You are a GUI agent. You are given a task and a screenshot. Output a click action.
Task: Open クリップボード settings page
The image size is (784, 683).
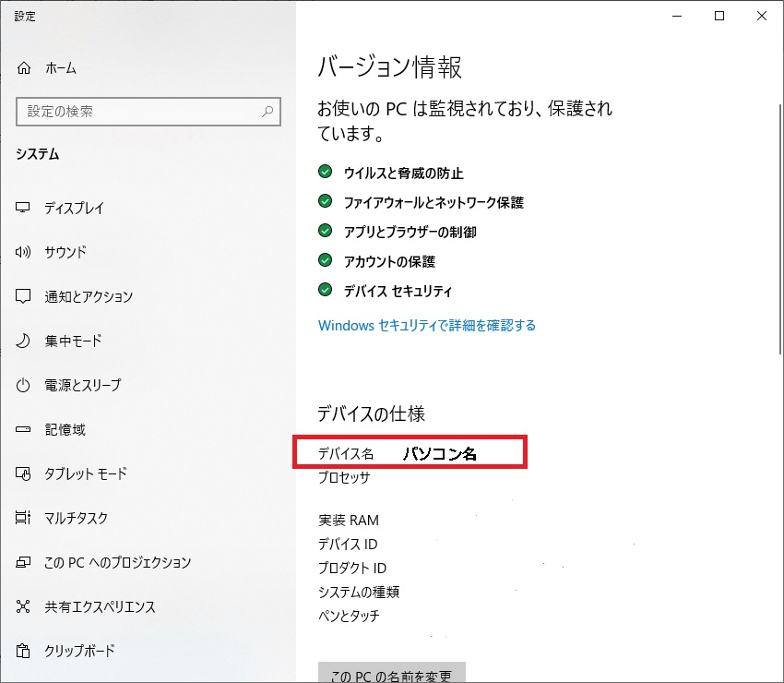coord(79,651)
